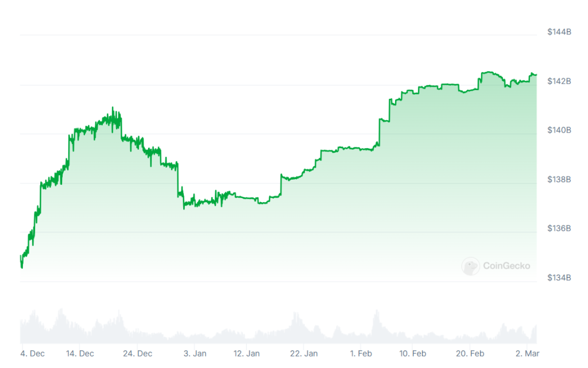Click the 12. Jan date label
This screenshot has width=588, height=368.
247,353
